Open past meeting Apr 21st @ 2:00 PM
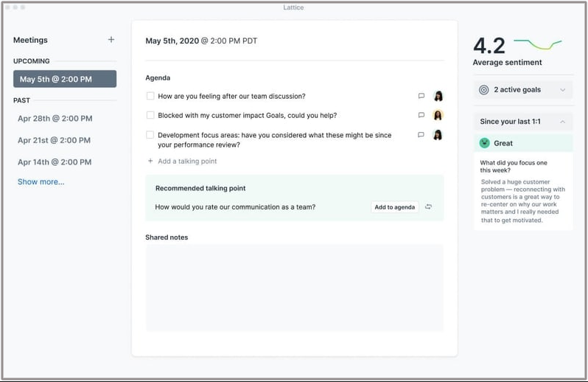The image size is (588, 382). (54, 140)
